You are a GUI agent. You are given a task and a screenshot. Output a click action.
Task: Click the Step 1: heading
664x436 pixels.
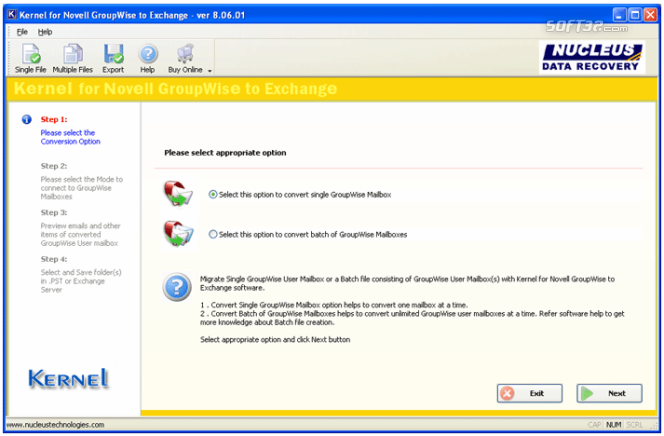coord(54,120)
